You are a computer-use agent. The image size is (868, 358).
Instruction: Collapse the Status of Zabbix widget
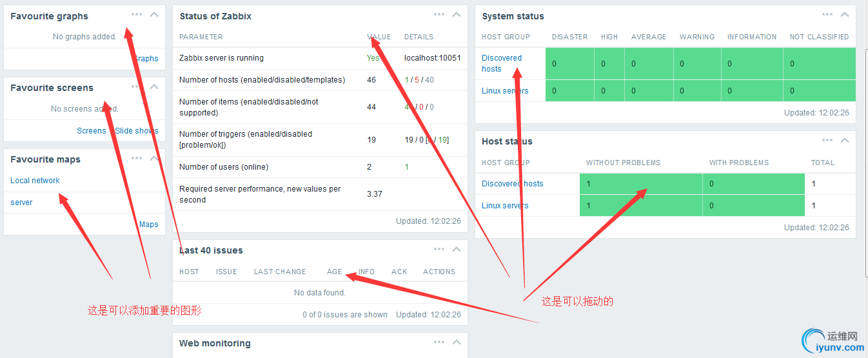(x=457, y=14)
